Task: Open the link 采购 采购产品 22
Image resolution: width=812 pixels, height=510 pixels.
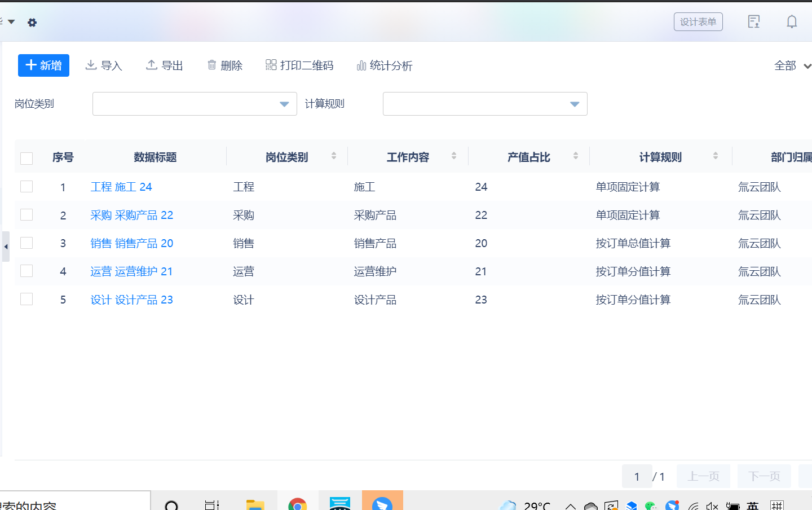Action: tap(132, 215)
